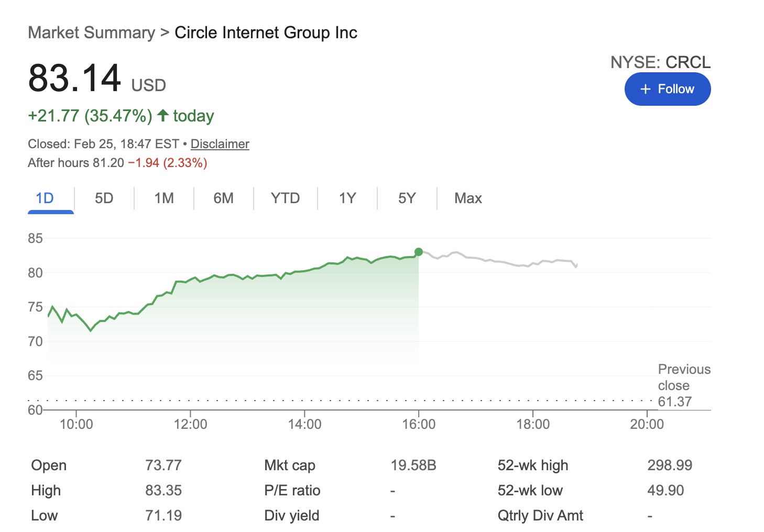Click the plus icon in Follow button
This screenshot has height=532, width=764.
point(646,90)
